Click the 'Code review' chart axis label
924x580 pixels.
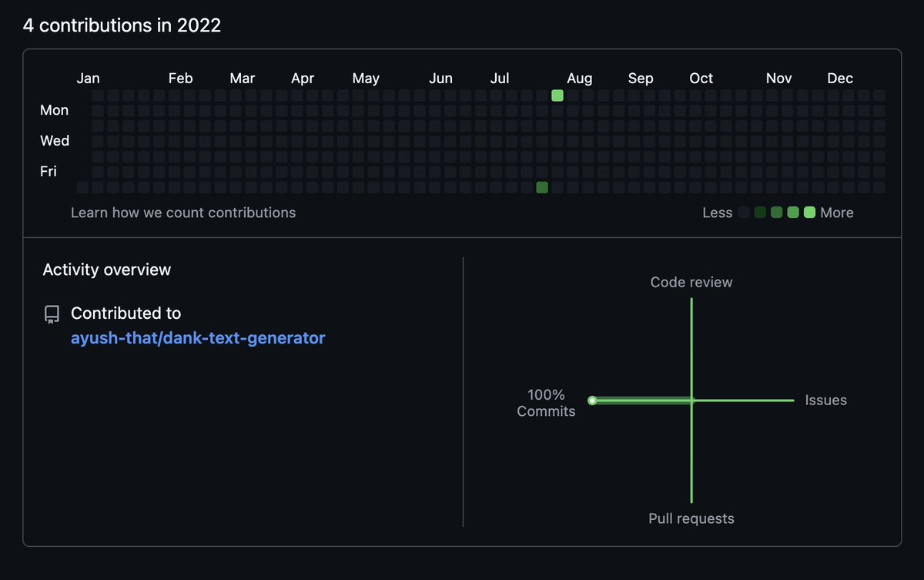point(691,283)
